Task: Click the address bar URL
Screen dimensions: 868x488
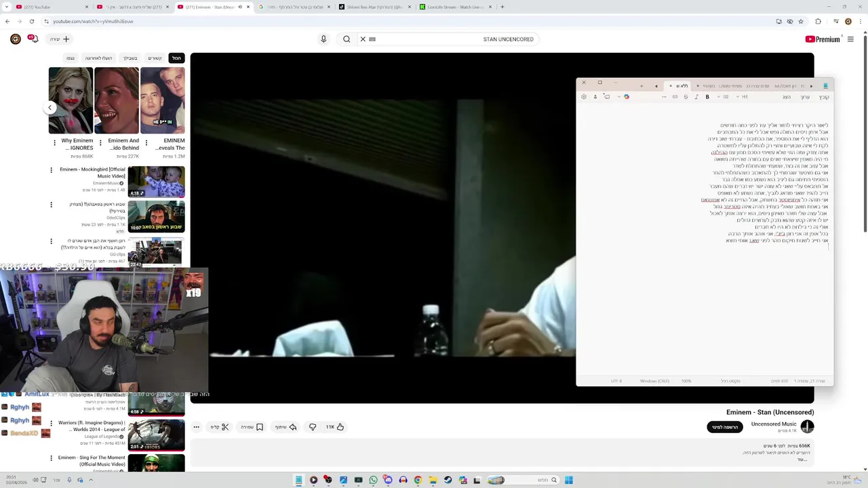Action: click(x=93, y=22)
